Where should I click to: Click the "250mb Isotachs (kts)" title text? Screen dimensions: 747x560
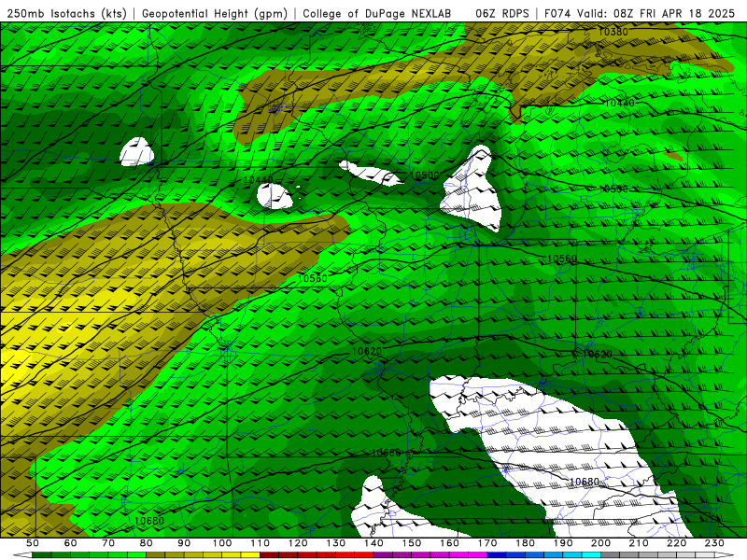[67, 13]
